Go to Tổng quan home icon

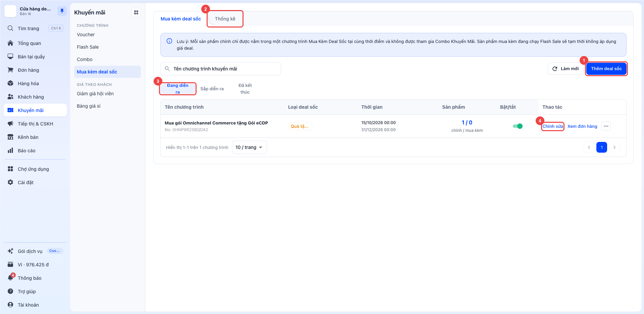10,43
